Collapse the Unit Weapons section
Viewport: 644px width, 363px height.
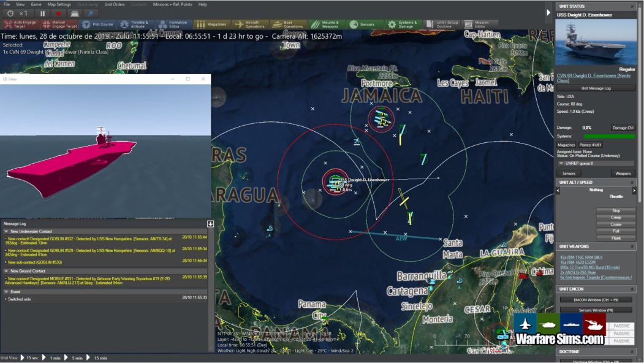[x=634, y=246]
